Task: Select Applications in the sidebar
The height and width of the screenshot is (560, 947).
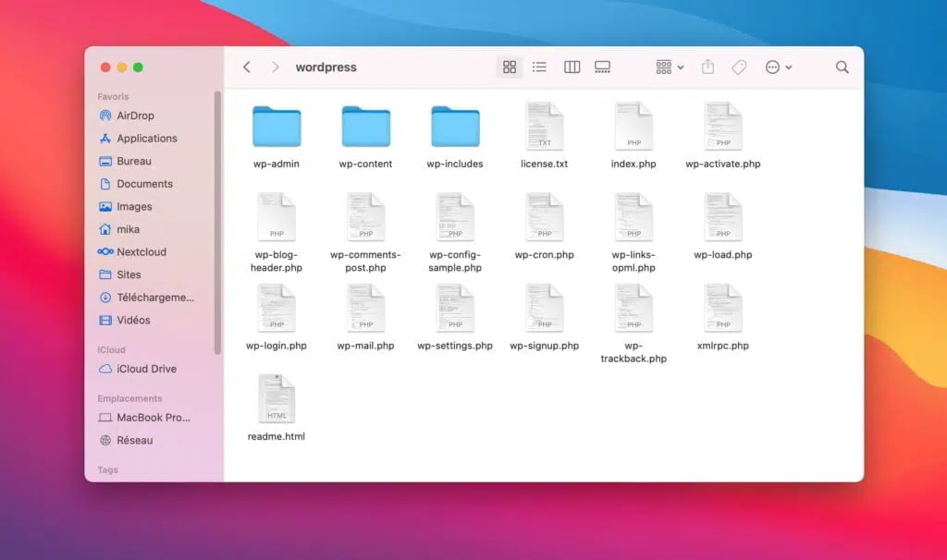Action: click(x=146, y=139)
